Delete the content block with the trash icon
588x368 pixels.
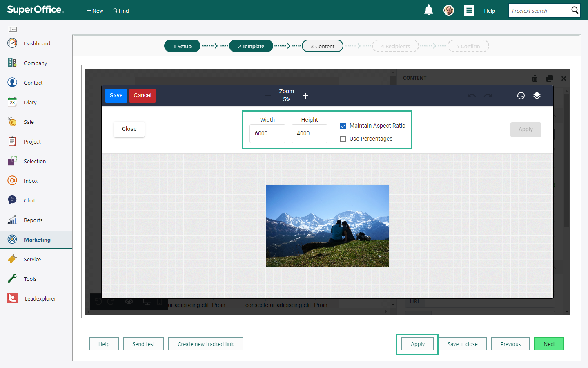[x=535, y=78]
